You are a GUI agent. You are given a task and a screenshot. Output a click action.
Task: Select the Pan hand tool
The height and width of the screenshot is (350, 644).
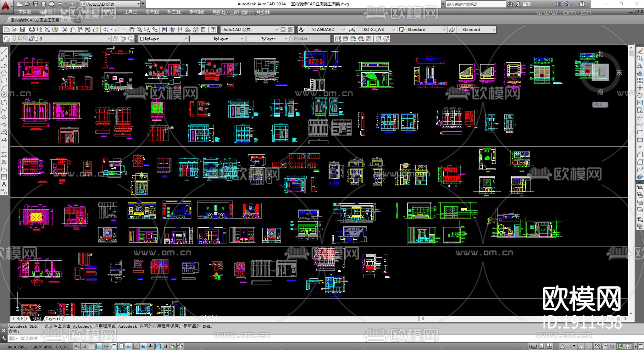coord(132,29)
